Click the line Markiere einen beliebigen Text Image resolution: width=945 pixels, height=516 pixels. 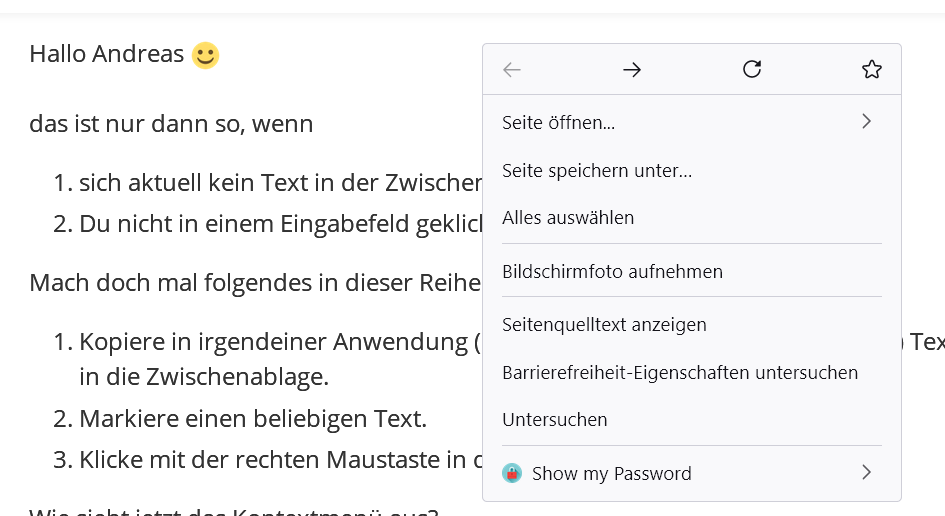point(253,419)
